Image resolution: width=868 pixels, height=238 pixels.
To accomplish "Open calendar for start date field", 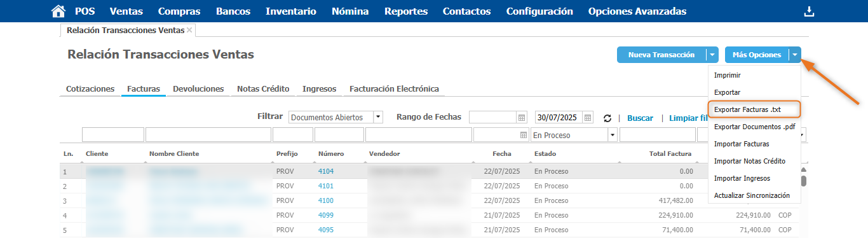I will pyautogui.click(x=522, y=118).
